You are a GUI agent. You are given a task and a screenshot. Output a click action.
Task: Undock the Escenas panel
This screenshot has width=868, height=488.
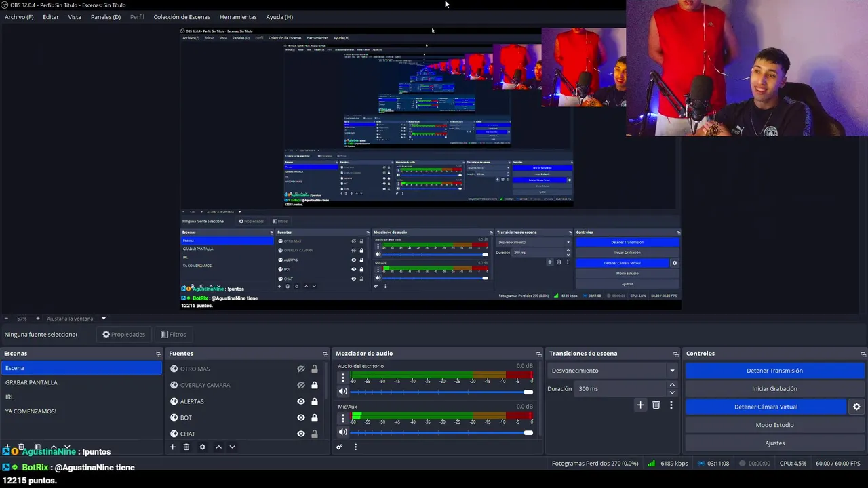click(159, 354)
